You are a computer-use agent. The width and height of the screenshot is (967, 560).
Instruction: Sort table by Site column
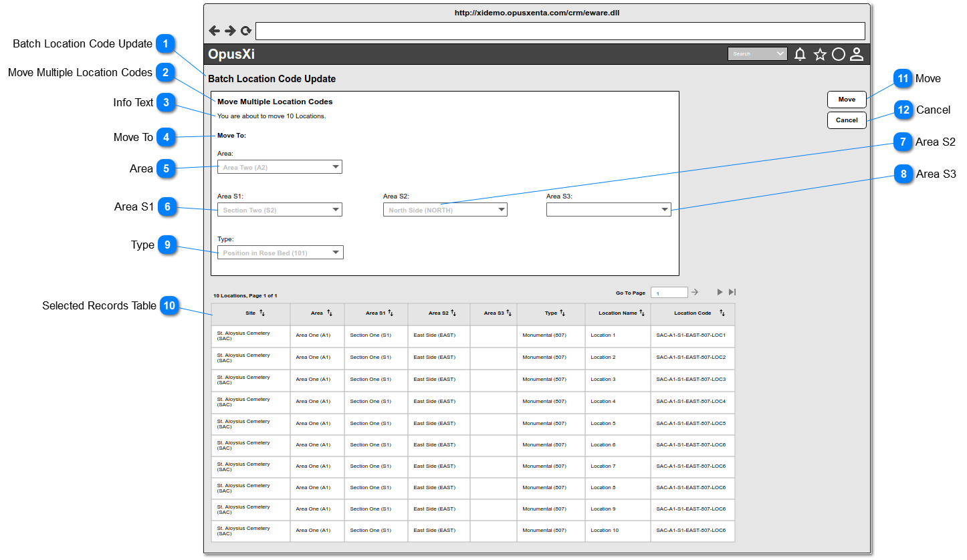(262, 313)
